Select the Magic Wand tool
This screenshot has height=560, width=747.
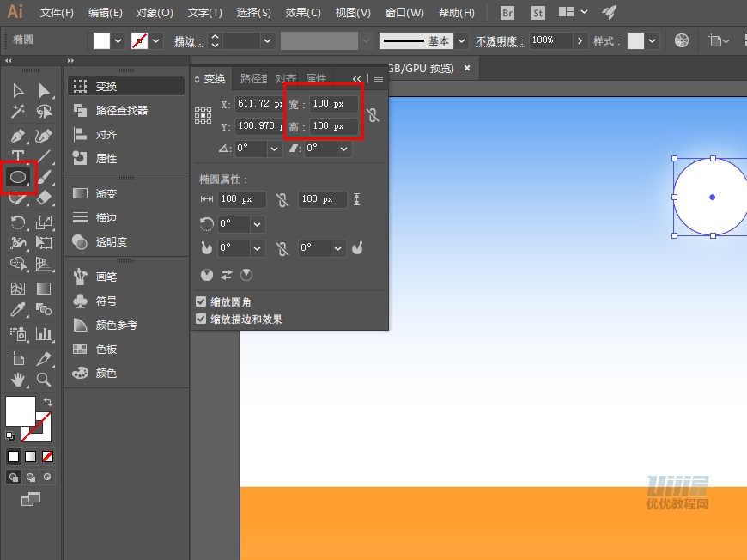tap(17, 112)
